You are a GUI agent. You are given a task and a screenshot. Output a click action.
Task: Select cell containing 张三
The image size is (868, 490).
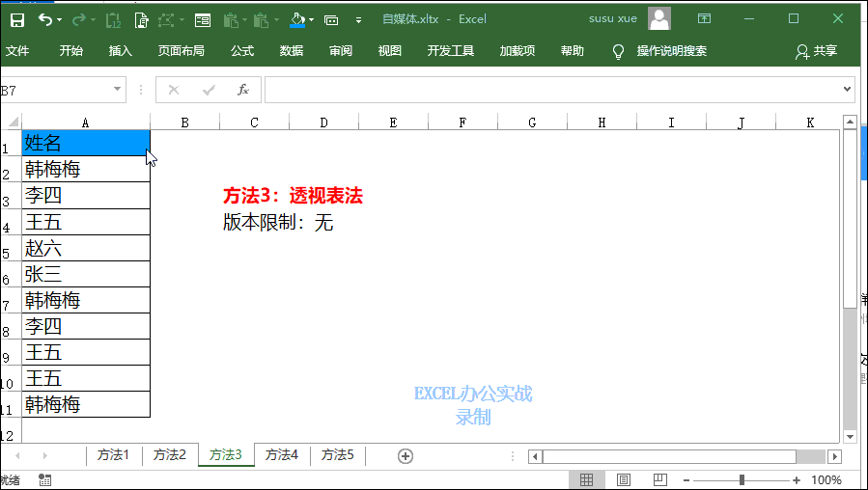86,274
